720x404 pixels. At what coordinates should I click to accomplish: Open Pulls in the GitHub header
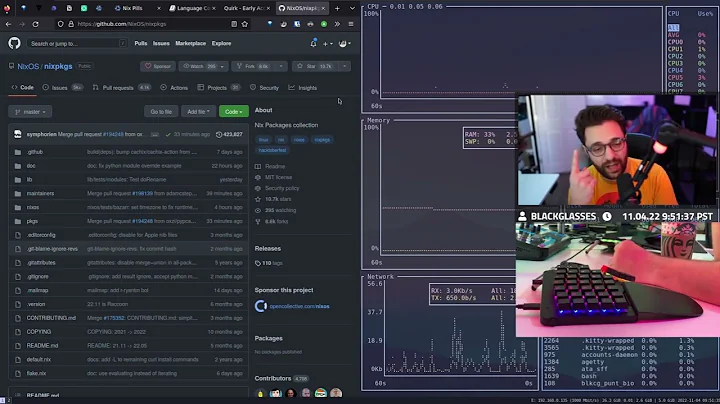click(141, 43)
